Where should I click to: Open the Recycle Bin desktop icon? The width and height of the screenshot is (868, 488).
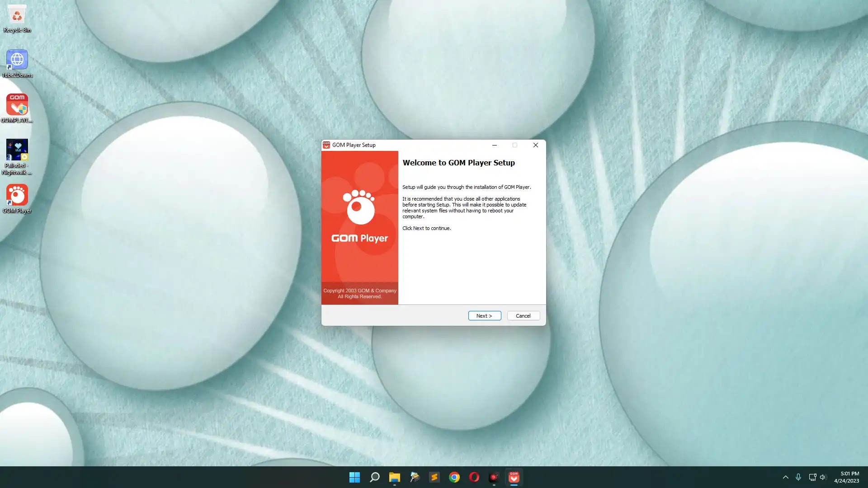(x=17, y=18)
